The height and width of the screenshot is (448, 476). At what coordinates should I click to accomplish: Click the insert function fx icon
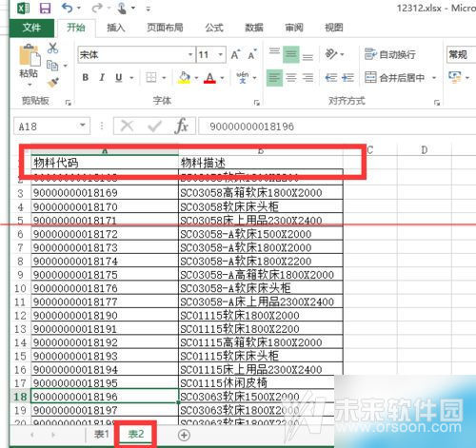[x=182, y=127]
